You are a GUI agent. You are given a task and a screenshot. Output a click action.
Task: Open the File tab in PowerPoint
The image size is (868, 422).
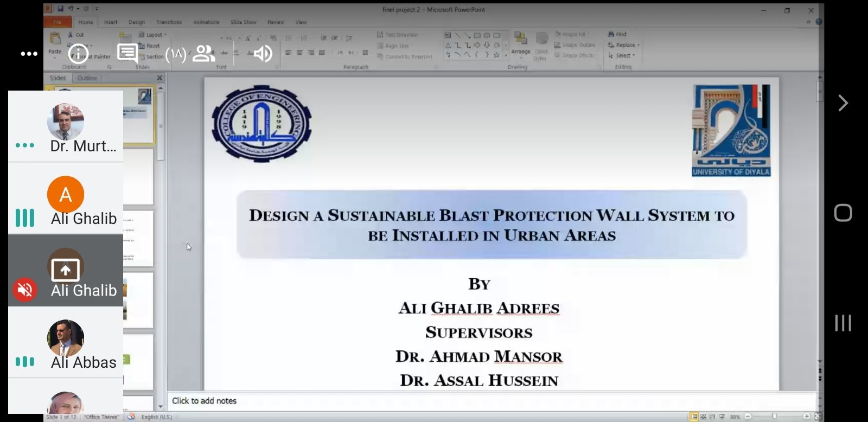(57, 22)
